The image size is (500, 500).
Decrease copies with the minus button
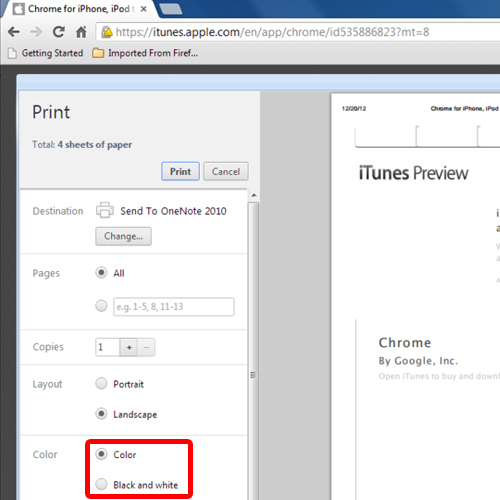[146, 348]
